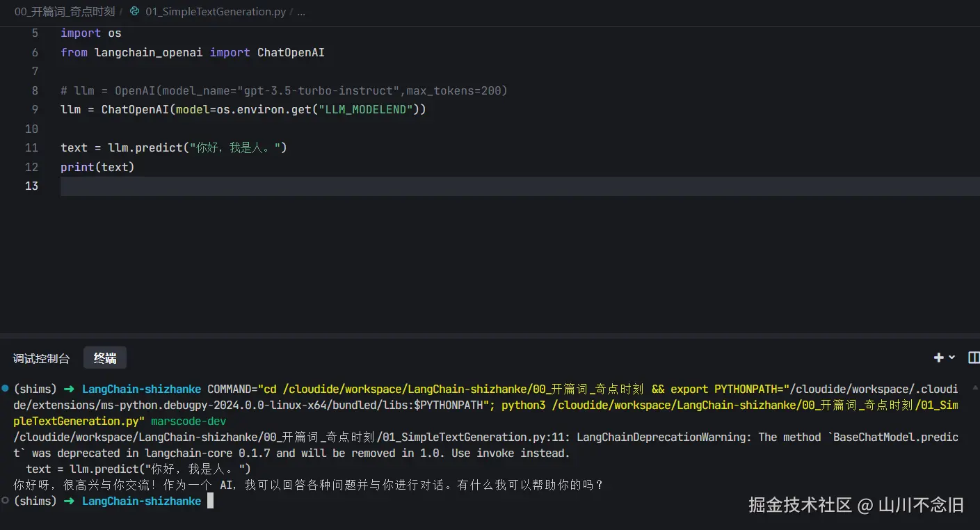The image size is (980, 530).
Task: Click the AI response line '你好呀，很高兴与你交流'
Action: point(308,485)
